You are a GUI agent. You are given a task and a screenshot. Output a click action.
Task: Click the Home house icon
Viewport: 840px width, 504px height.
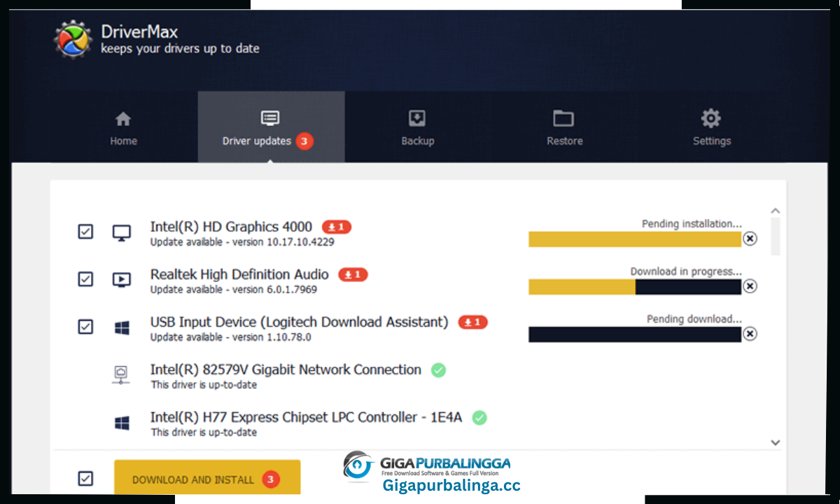pos(123,118)
